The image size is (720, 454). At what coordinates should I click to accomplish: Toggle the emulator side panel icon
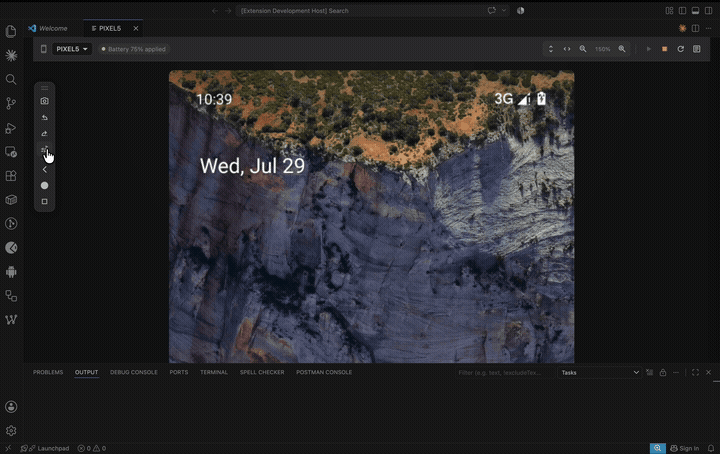point(697,49)
